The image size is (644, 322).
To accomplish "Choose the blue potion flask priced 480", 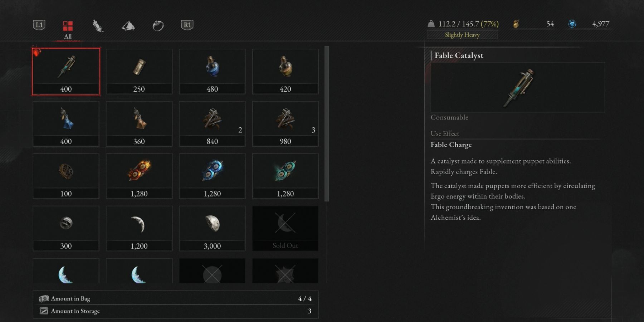I will (212, 72).
